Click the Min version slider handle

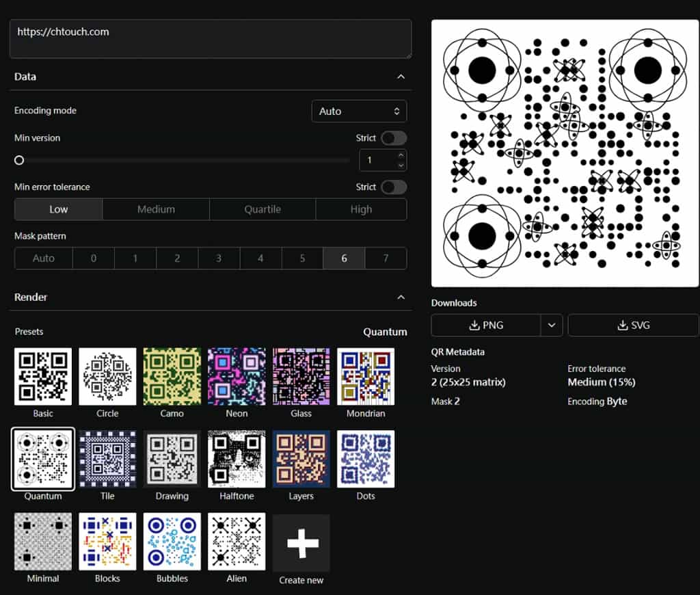click(19, 160)
